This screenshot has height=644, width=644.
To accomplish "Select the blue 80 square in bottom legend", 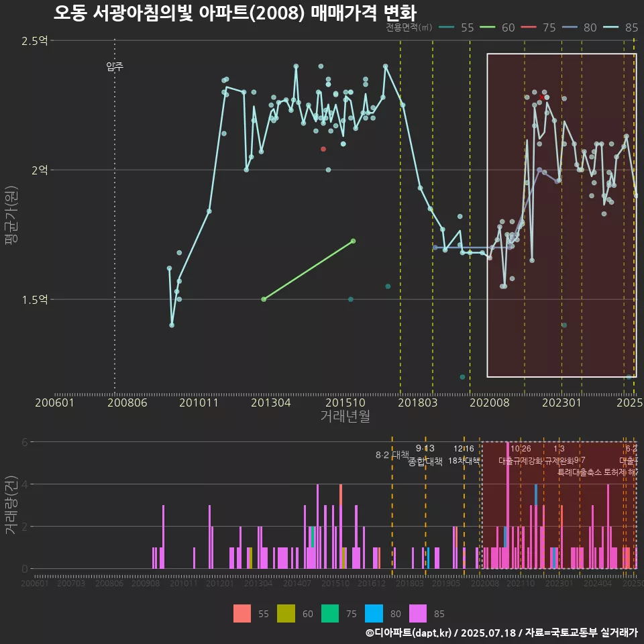I will coord(374,614).
